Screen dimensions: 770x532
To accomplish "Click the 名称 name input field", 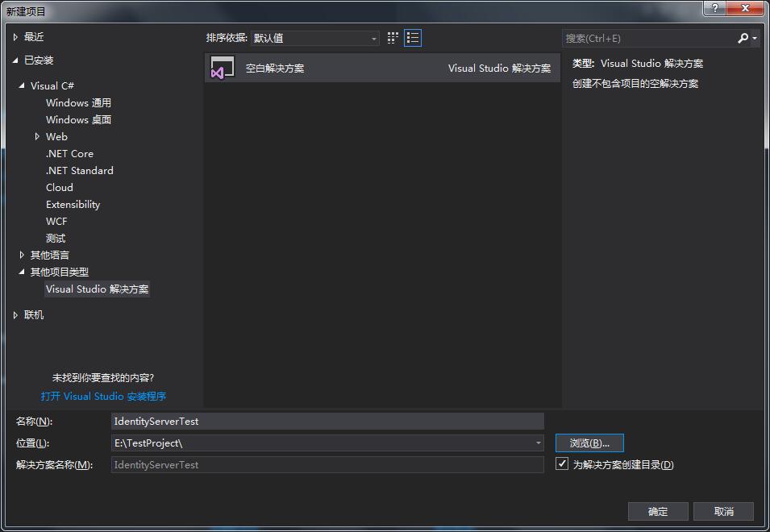I will (x=327, y=421).
